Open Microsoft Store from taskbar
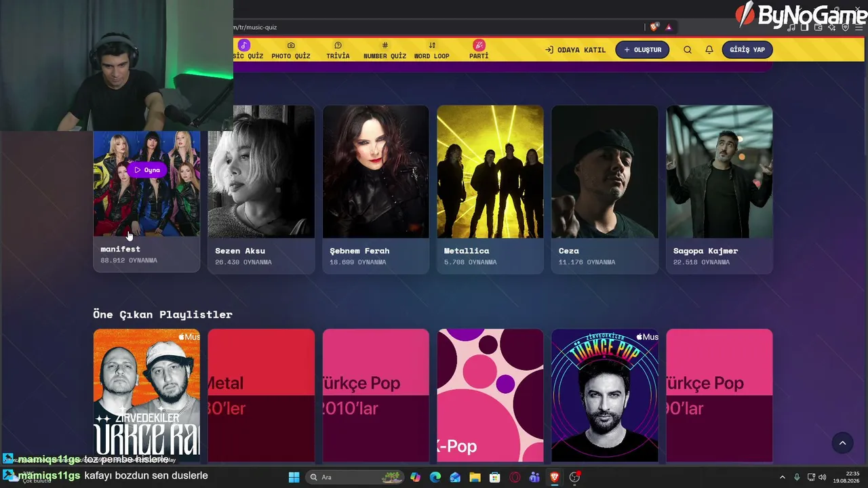Screen dimensions: 868x488 tap(495, 477)
